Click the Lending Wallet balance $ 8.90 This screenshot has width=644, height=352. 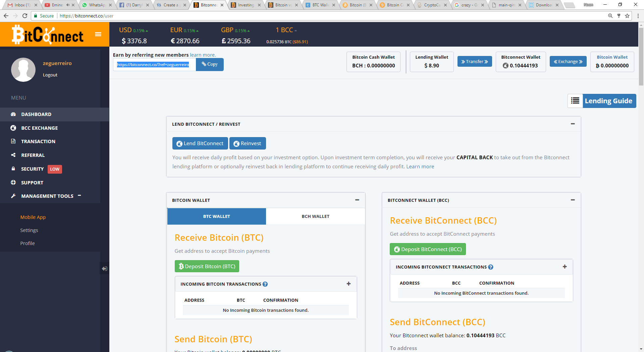click(x=432, y=66)
